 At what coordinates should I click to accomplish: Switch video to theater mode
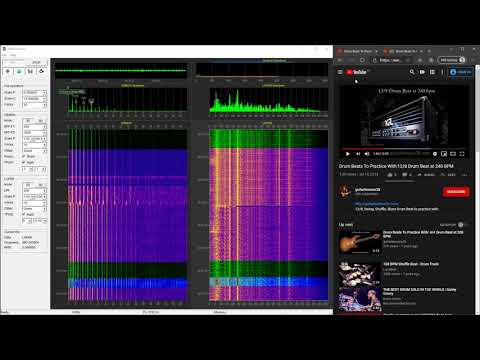point(453,154)
